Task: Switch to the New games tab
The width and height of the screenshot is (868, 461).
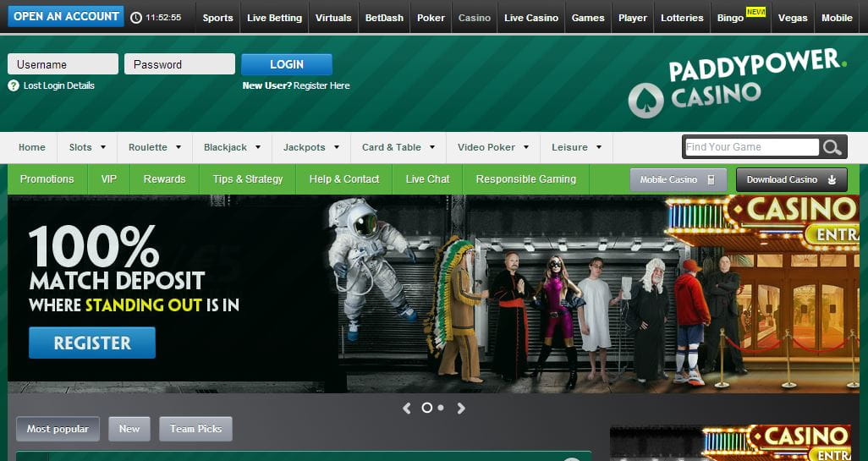Action: coord(129,429)
